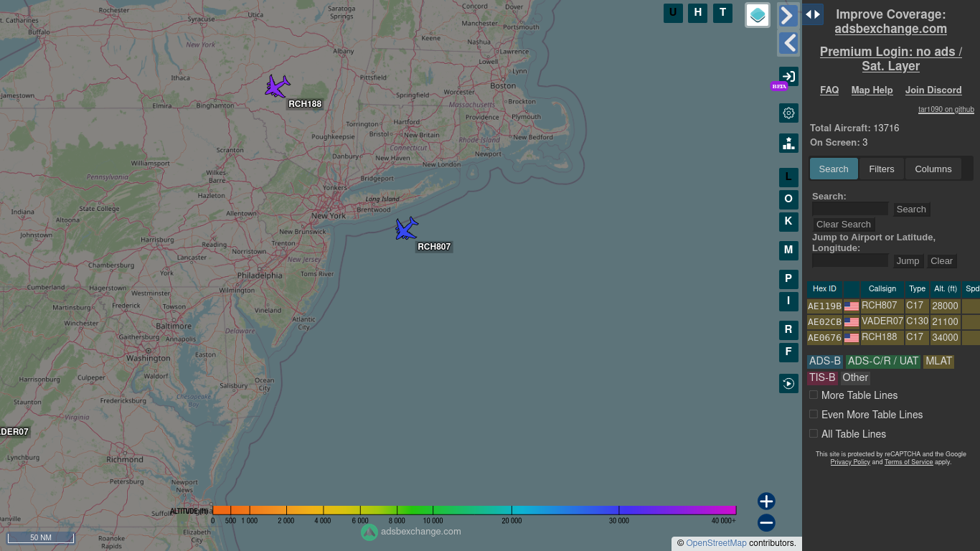Click the TIS-B legend label
This screenshot has width=980, height=551.
pos(822,377)
